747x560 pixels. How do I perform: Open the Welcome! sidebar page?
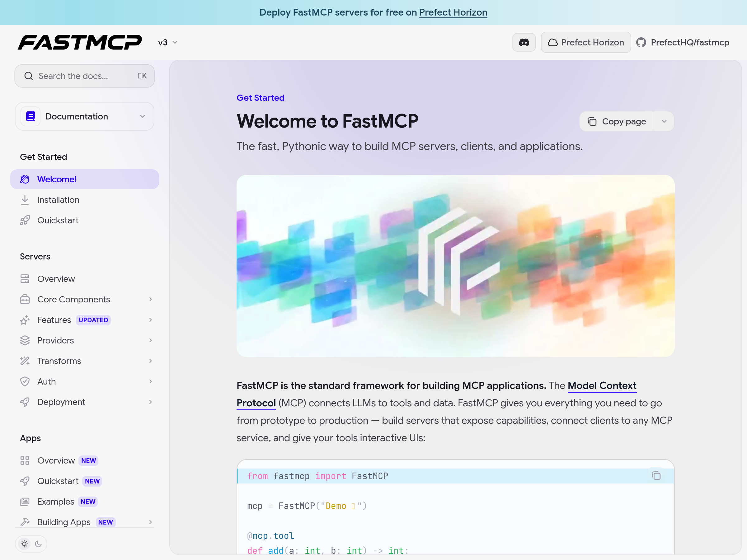pos(57,179)
